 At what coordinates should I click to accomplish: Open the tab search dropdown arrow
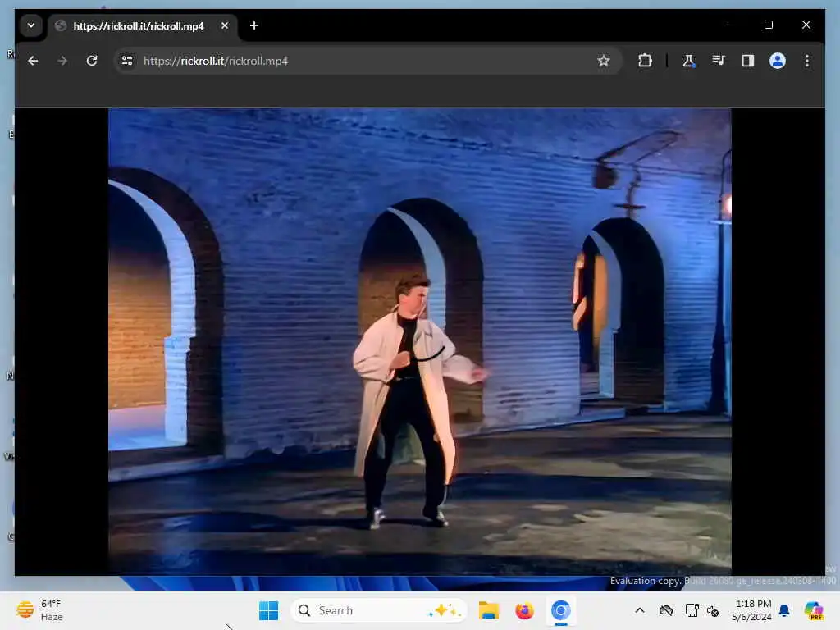[31, 25]
